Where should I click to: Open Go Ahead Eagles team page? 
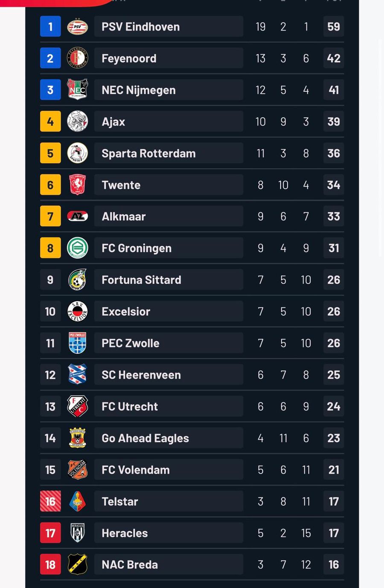[145, 438]
